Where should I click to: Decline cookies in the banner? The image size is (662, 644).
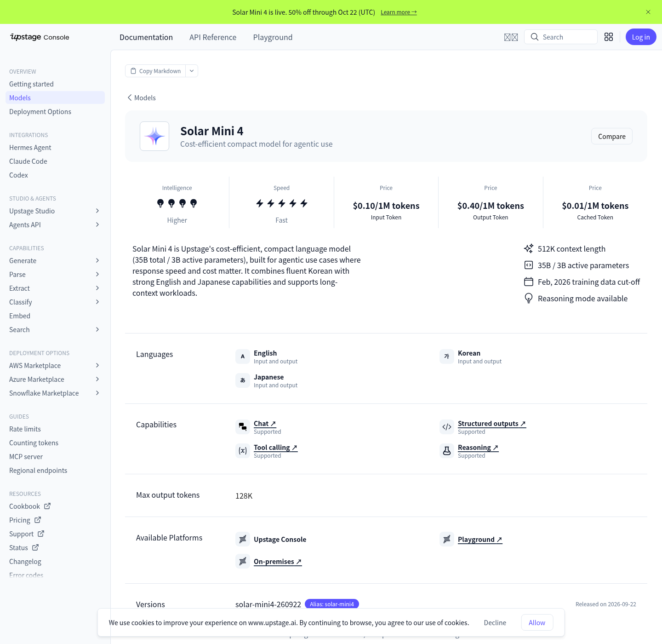click(x=495, y=622)
